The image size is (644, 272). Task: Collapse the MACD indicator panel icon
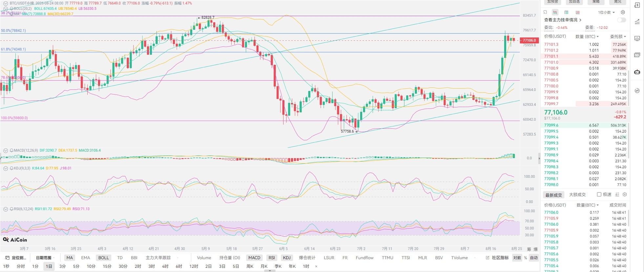6,150
